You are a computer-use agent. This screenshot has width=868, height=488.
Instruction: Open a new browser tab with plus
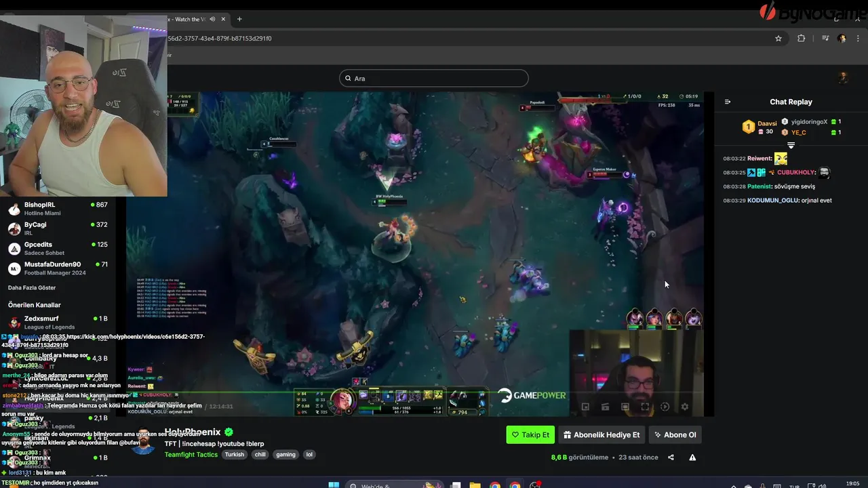coord(239,19)
